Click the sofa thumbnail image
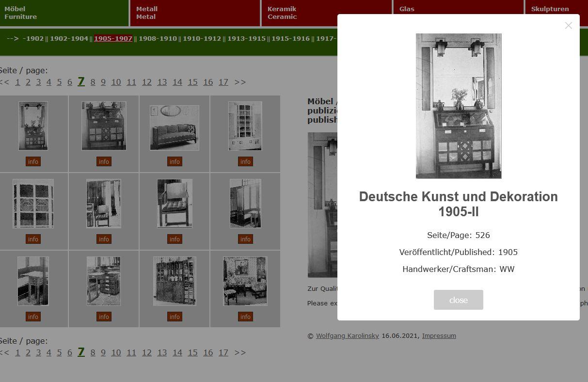Image resolution: width=588 pixels, height=382 pixels. (175, 127)
